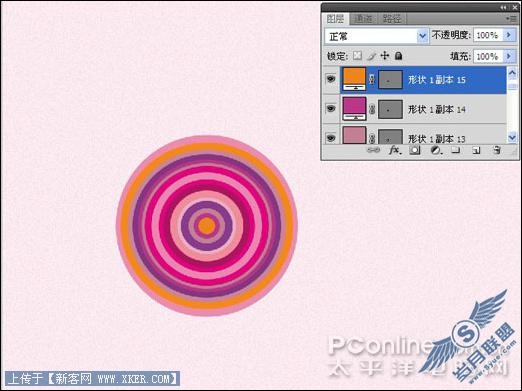The width and height of the screenshot is (522, 391).
Task: Click the layer list scroll up arrow
Action: [512, 72]
